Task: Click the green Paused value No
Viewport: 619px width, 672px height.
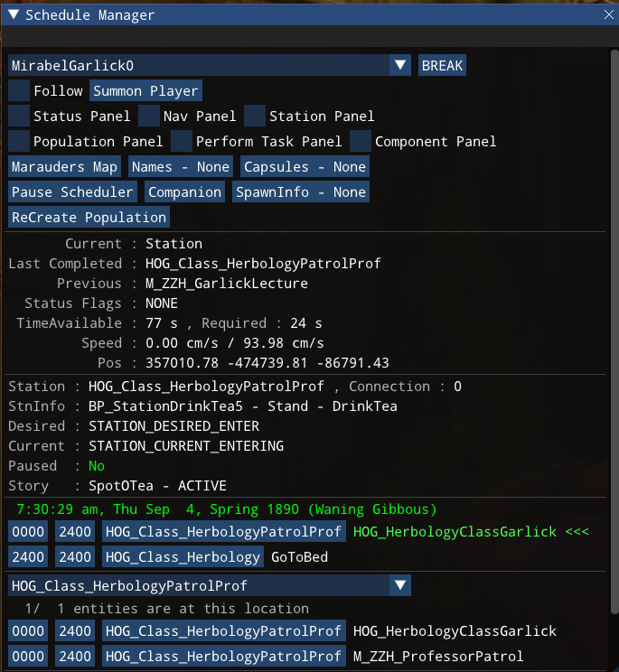Action: tap(97, 466)
